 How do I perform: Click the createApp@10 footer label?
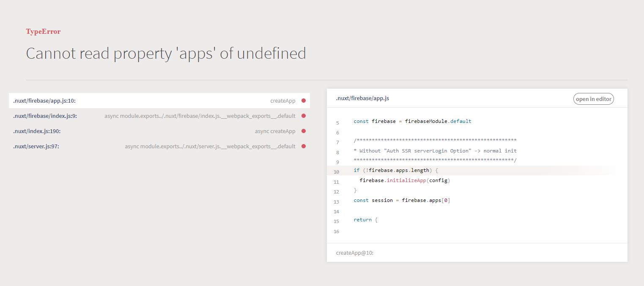(x=354, y=253)
